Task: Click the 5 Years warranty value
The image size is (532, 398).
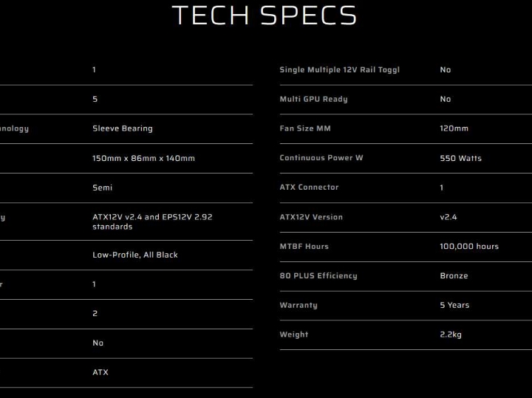Action: click(x=454, y=305)
